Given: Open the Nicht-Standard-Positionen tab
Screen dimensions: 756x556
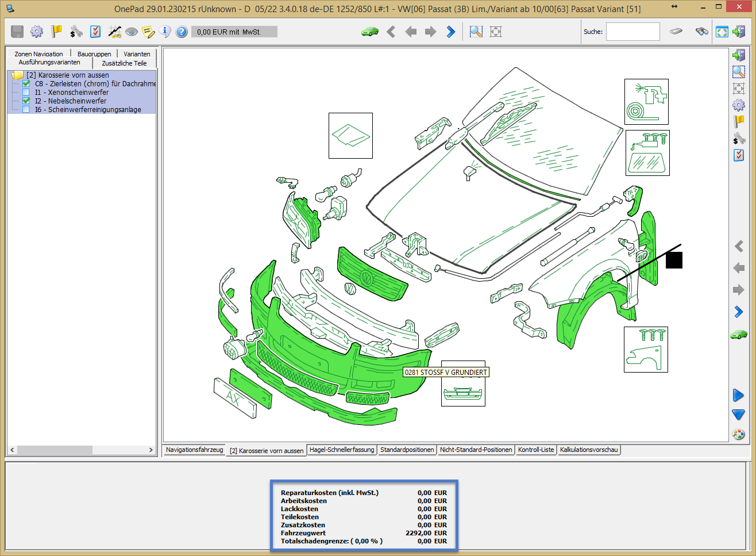Looking at the screenshot, I should (476, 450).
